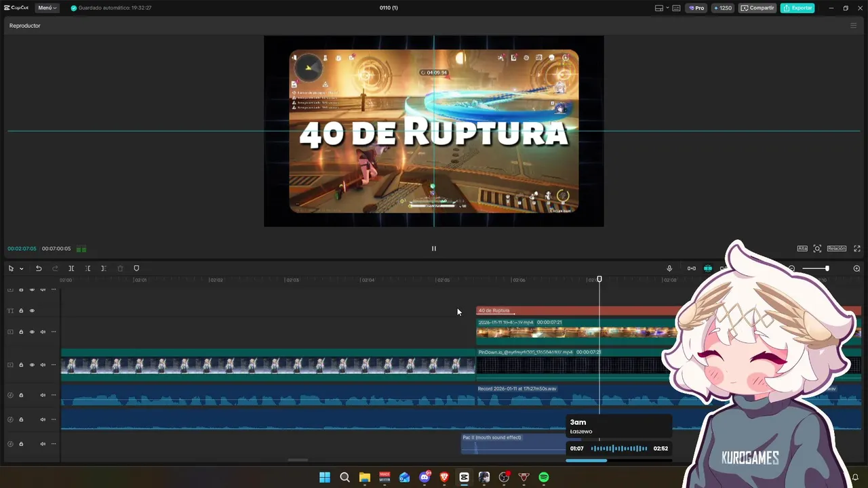Screen dimensions: 868x488
Task: Click the text track TI icon
Action: click(10, 311)
